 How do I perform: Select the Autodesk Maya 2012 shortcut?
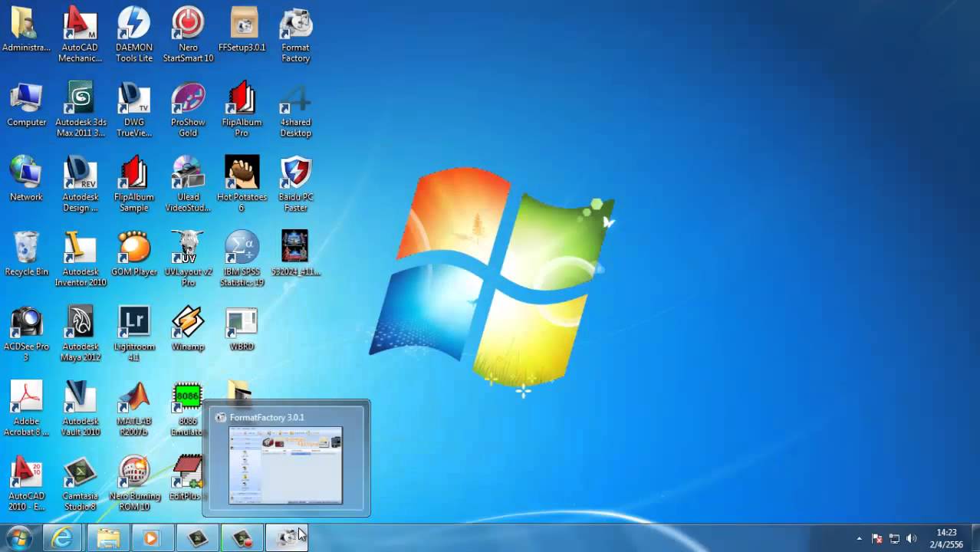coord(80,335)
